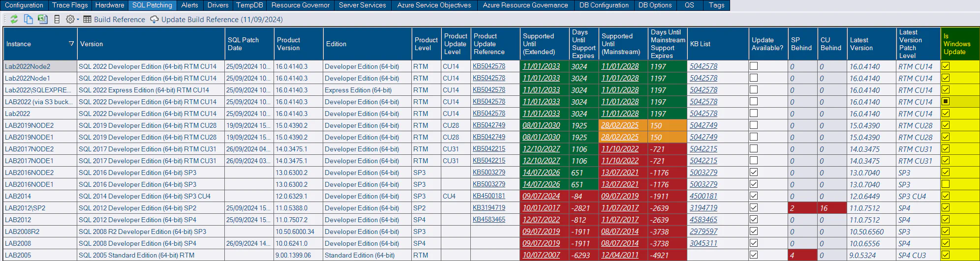Open the KB4500181 reference link
Image resolution: width=980 pixels, height=261 pixels.
click(489, 196)
